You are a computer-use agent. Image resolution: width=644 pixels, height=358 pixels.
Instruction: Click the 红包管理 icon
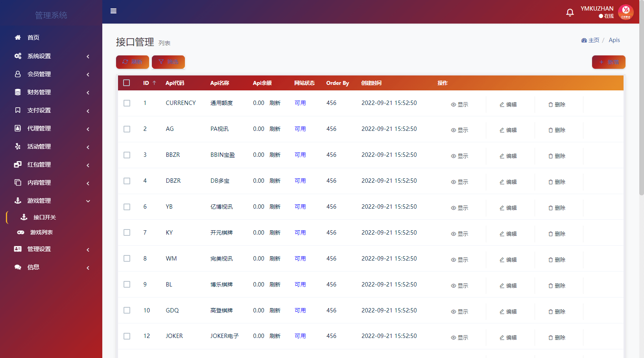coord(18,164)
